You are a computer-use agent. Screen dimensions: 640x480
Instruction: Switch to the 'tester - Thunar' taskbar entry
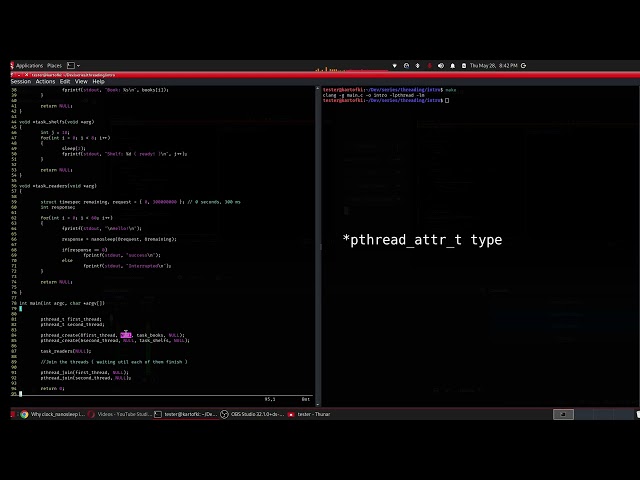[309, 414]
